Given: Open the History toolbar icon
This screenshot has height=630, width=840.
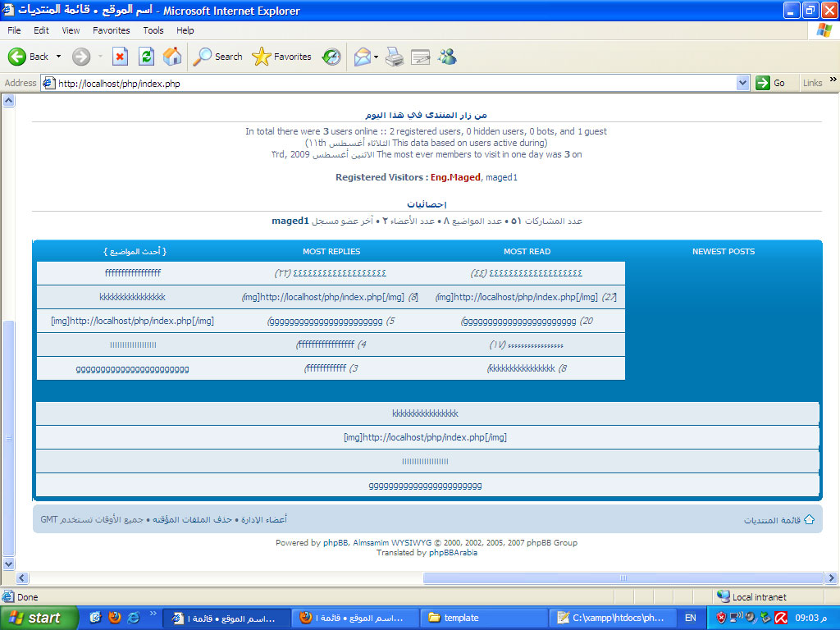Looking at the screenshot, I should pos(331,57).
